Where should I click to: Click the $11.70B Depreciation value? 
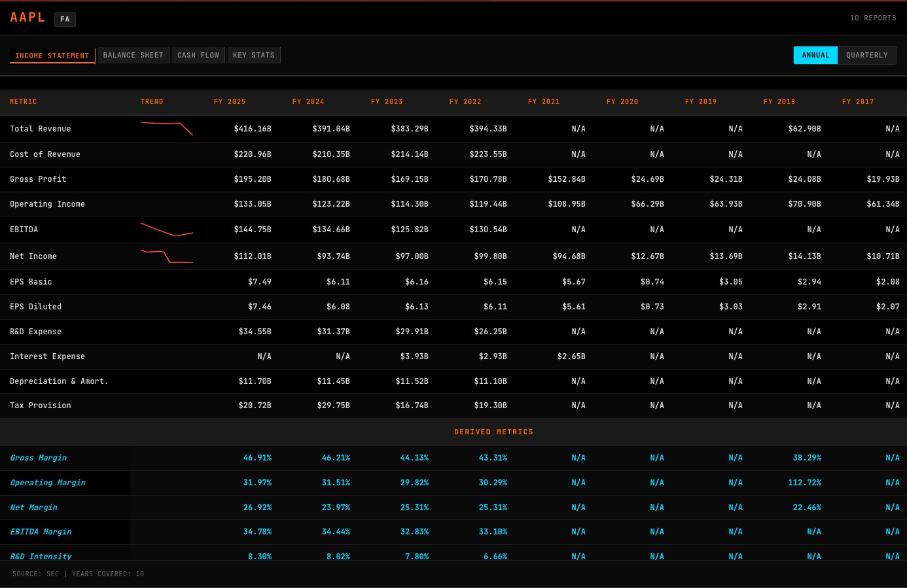pyautogui.click(x=255, y=381)
